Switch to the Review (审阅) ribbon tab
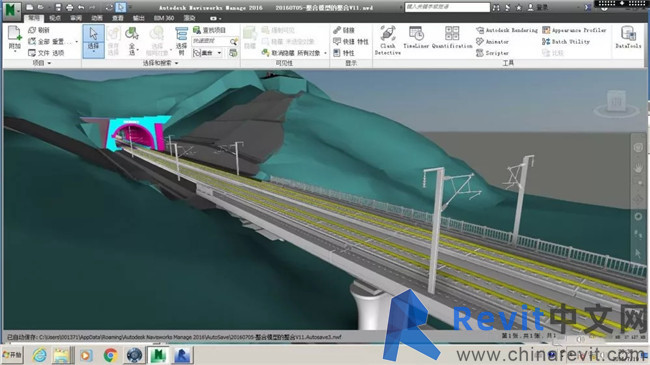Viewport: 650px width, 365px height. [76, 18]
